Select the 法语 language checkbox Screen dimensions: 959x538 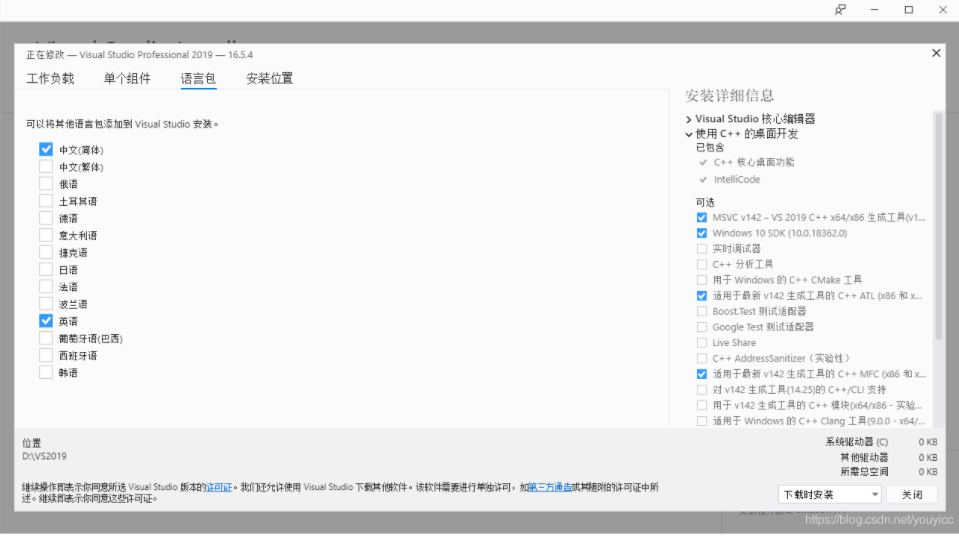pyautogui.click(x=46, y=286)
